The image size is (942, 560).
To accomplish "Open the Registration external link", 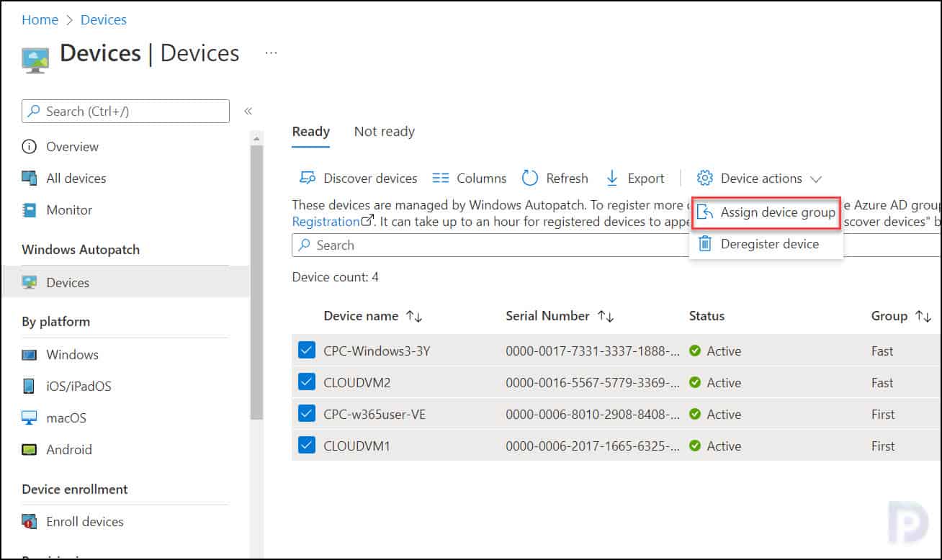I will pos(333,222).
